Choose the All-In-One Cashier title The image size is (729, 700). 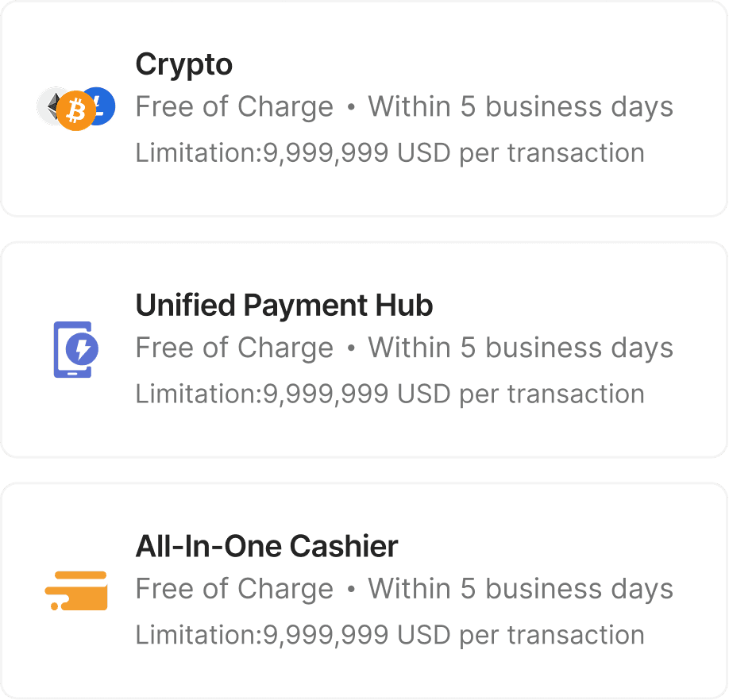(267, 546)
